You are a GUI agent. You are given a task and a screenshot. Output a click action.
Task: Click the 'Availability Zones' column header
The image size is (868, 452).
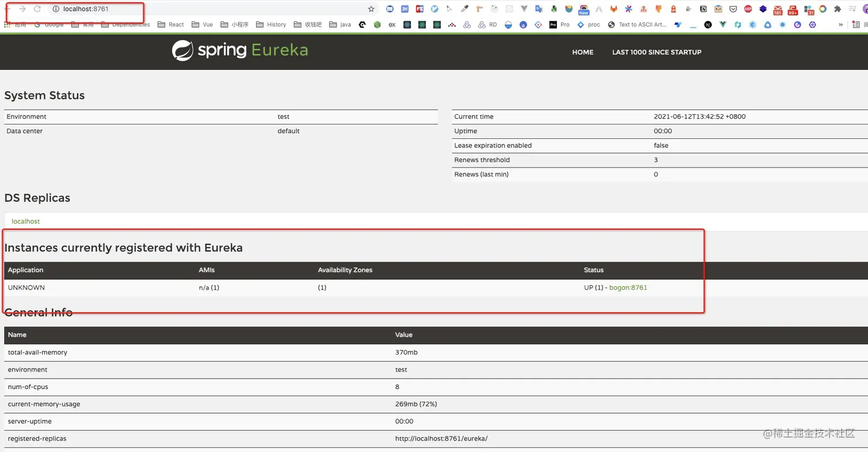click(345, 270)
